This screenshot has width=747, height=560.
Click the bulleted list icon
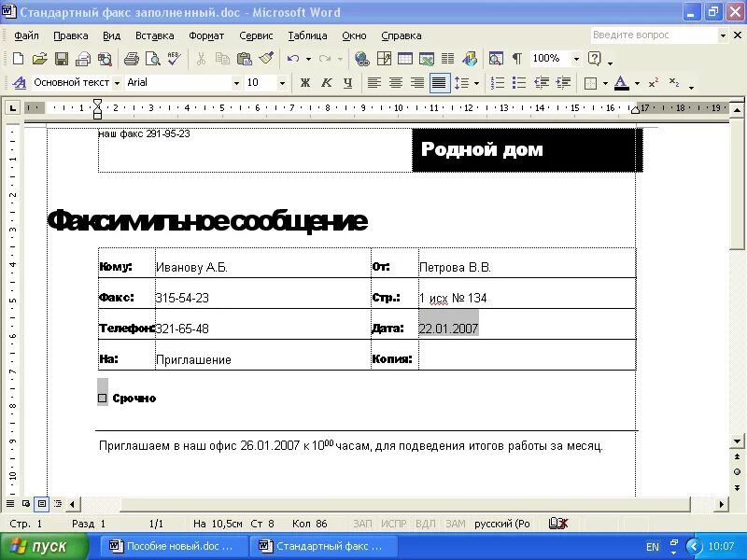519,83
